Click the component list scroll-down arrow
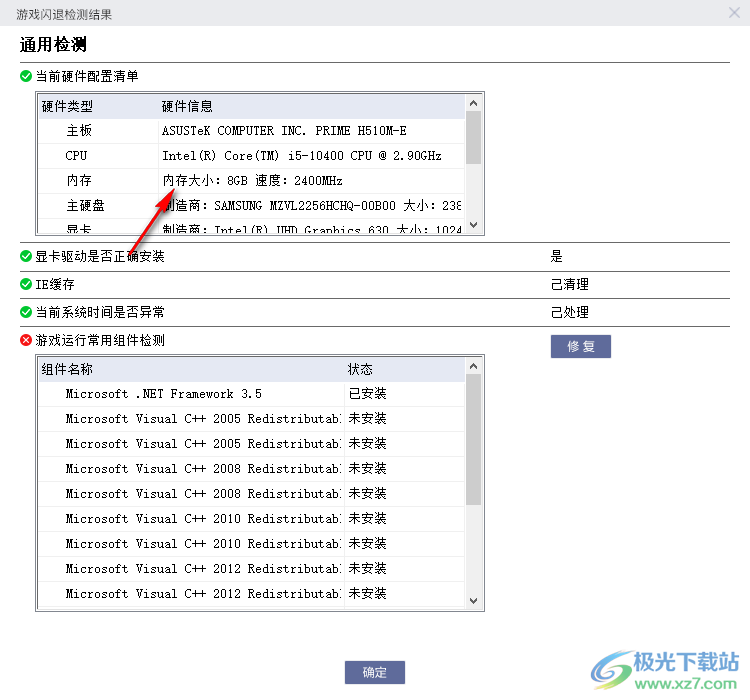 coord(474,601)
